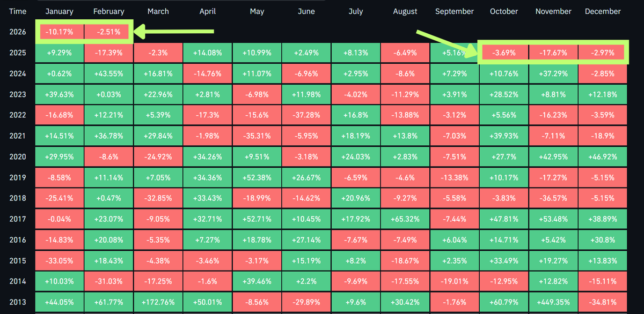Viewport: 644px width, 314px height.
Task: Click the 2023 October cell +28.52%
Action: [x=503, y=94]
